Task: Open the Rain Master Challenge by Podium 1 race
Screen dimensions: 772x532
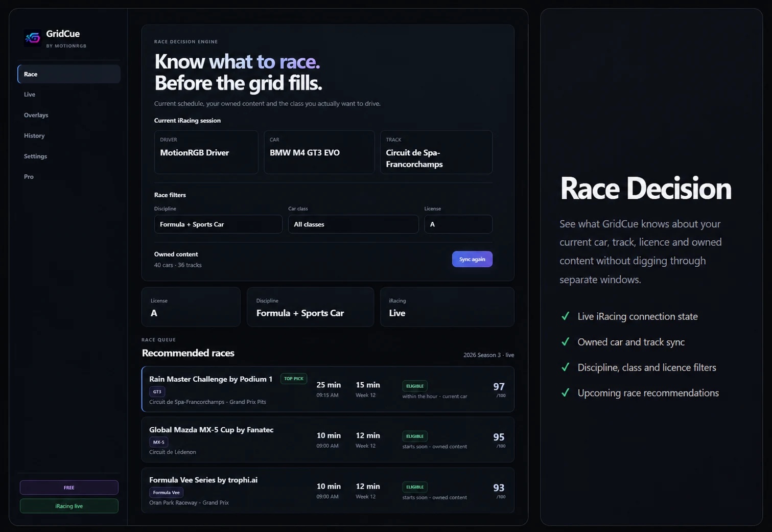Action: pyautogui.click(x=328, y=389)
